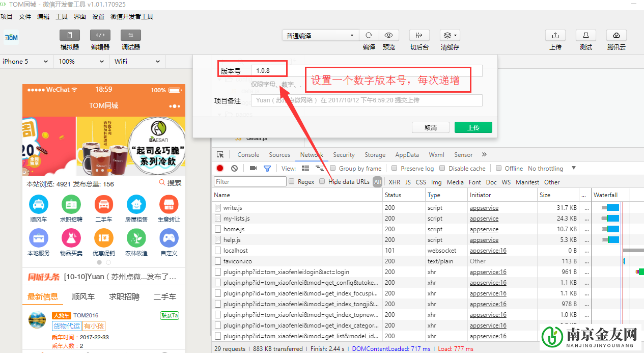Open the 普通编译 compile mode dropdown
The width and height of the screenshot is (644, 353).
coord(320,35)
